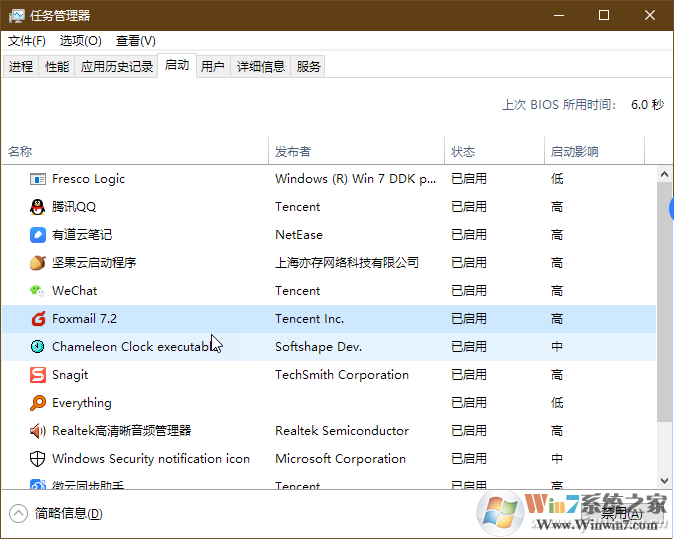The image size is (674, 539).
Task: Click the vertical scrollbar thumb
Action: (x=665, y=302)
